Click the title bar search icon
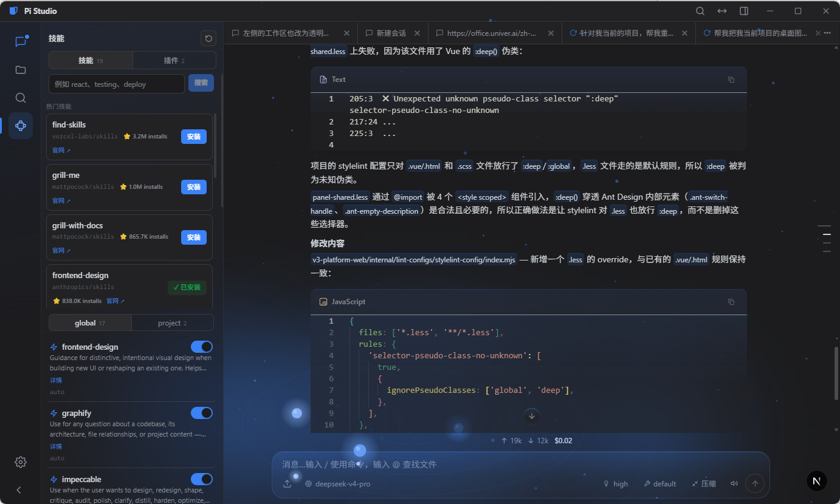The width and height of the screenshot is (840, 504). pyautogui.click(x=700, y=11)
